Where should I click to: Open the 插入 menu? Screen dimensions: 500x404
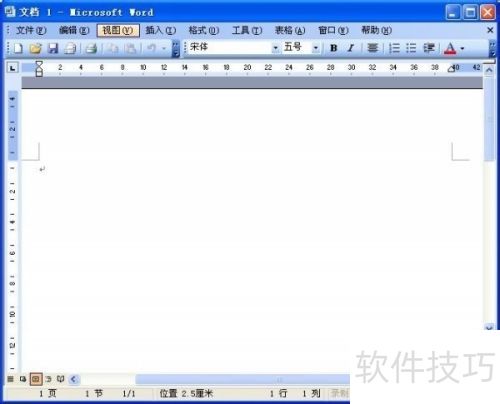coord(161,30)
